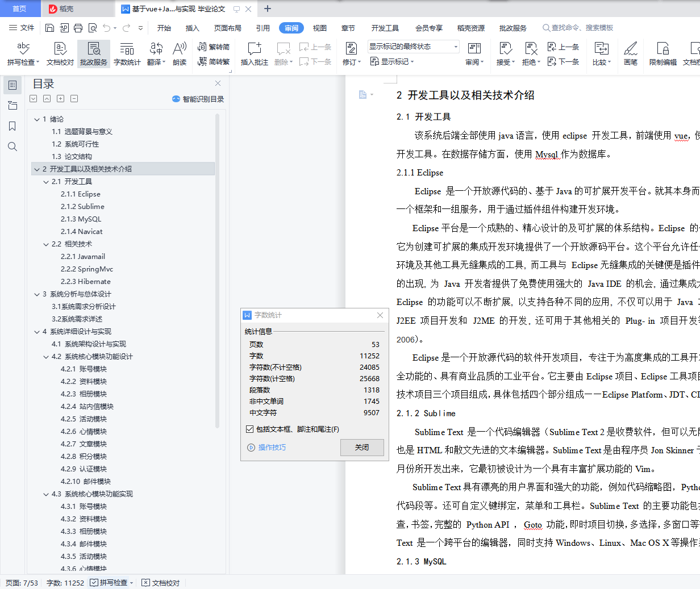Click the 字数: 11252 status bar entry
This screenshot has width=700, height=589.
(x=65, y=583)
